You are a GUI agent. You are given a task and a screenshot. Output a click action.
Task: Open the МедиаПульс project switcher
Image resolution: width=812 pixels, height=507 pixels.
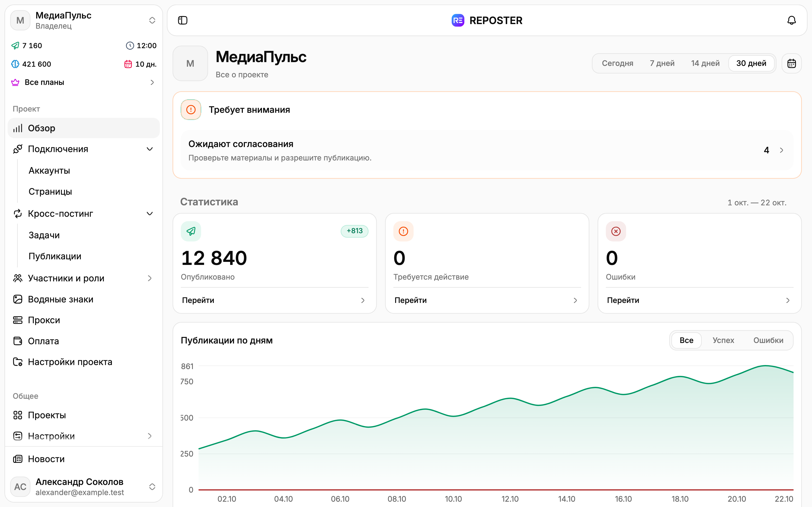pyautogui.click(x=83, y=21)
